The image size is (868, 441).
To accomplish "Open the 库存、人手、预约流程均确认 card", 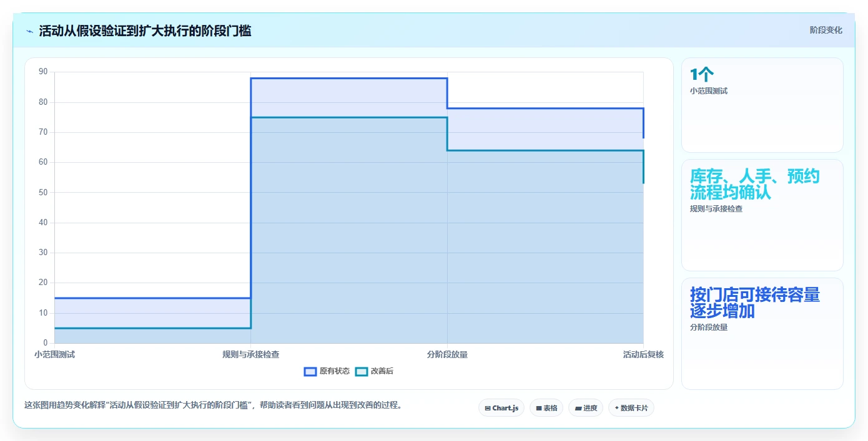I will 762,215.
